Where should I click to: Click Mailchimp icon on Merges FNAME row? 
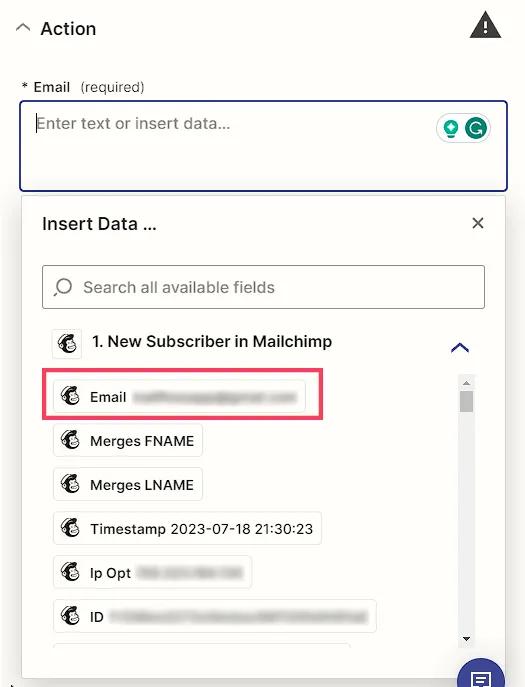(70, 440)
